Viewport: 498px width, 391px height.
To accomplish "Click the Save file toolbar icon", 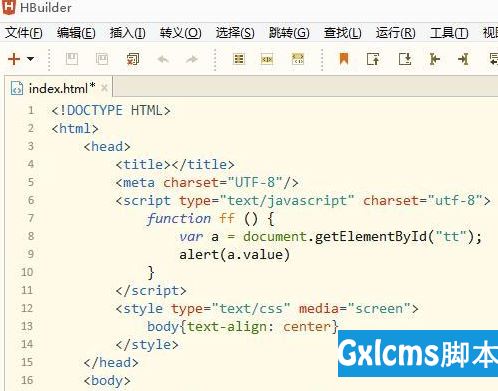I will pos(72,59).
